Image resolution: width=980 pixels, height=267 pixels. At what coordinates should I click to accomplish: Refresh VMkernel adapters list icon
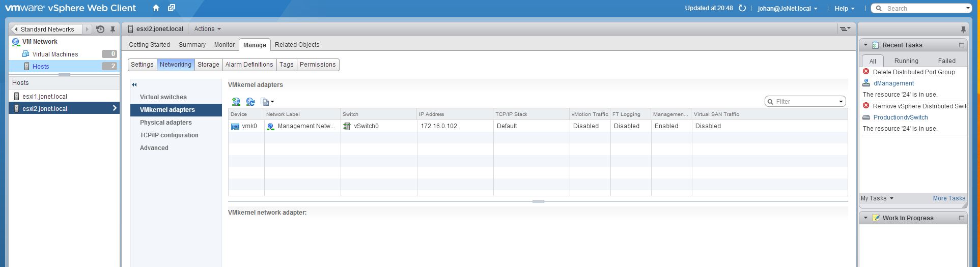[250, 102]
